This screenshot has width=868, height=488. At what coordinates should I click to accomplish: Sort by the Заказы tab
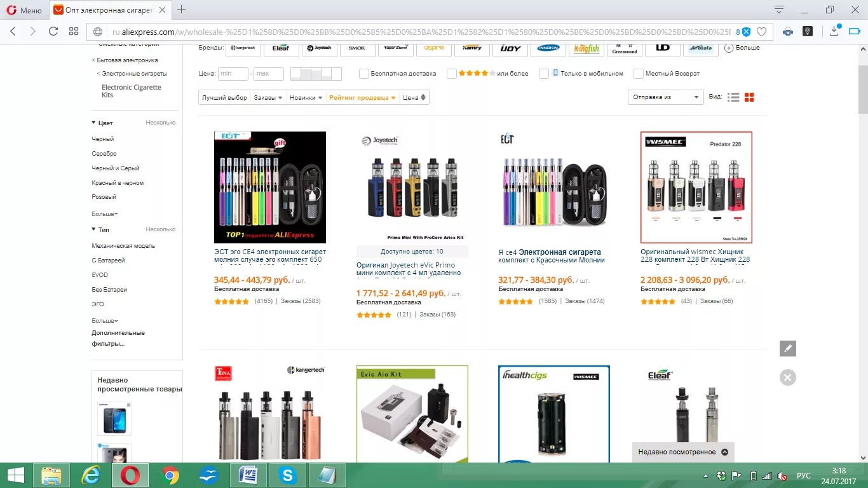point(267,98)
